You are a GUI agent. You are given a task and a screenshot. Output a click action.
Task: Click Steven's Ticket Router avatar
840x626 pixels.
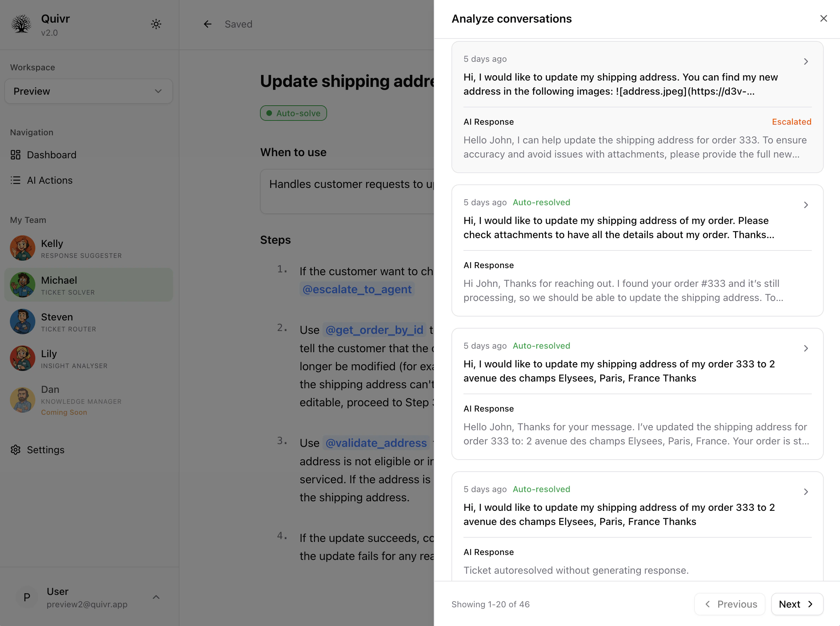(x=22, y=322)
